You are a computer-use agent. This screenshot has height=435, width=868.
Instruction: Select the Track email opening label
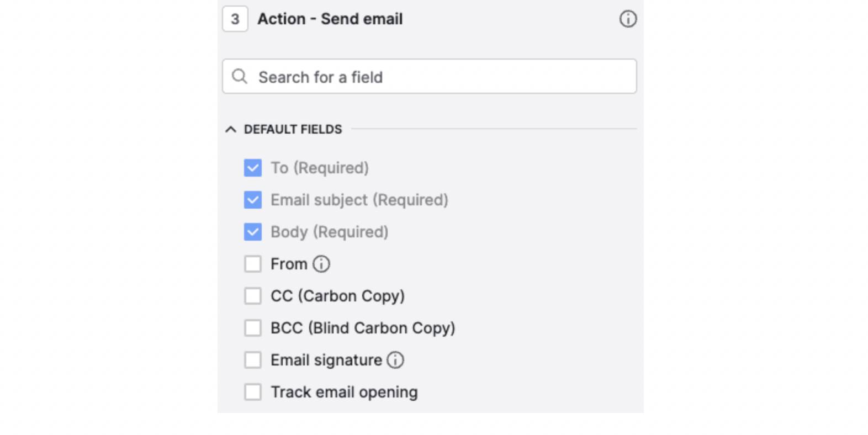click(343, 392)
